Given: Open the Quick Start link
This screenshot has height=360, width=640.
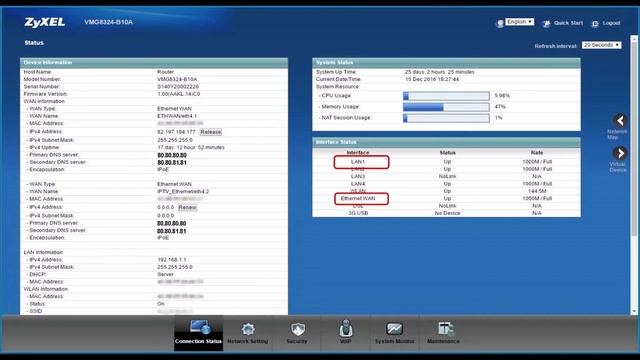Looking at the screenshot, I should (568, 23).
